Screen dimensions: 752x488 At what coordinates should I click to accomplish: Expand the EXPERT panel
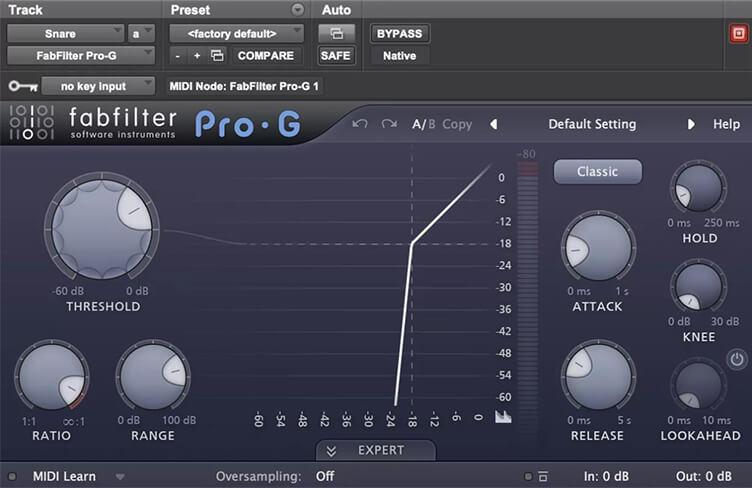pos(376,451)
